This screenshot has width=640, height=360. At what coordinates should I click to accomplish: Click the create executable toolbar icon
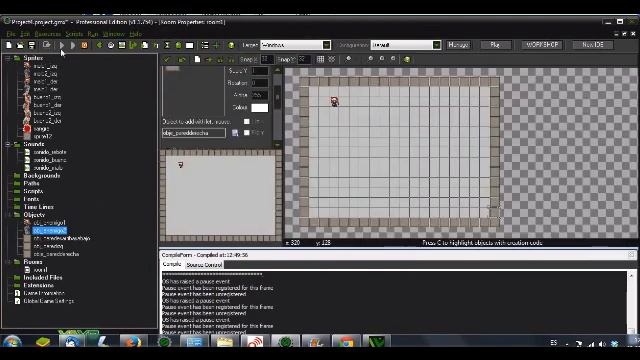(x=47, y=45)
